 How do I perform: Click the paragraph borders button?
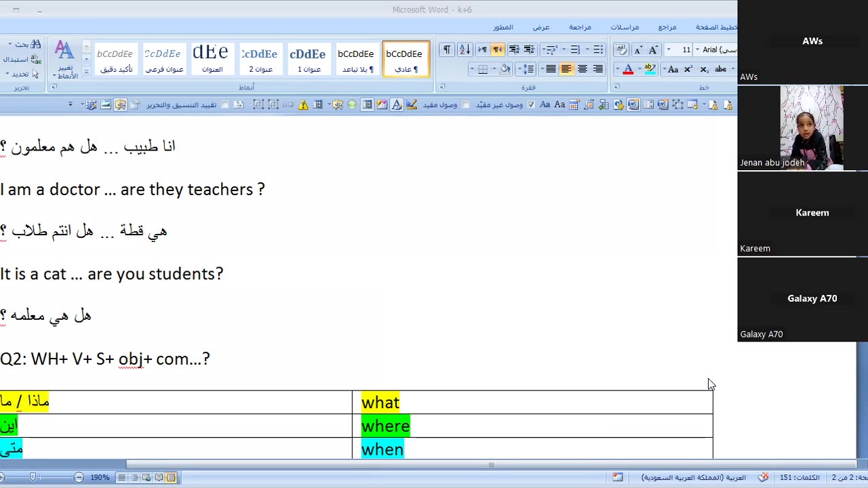483,69
